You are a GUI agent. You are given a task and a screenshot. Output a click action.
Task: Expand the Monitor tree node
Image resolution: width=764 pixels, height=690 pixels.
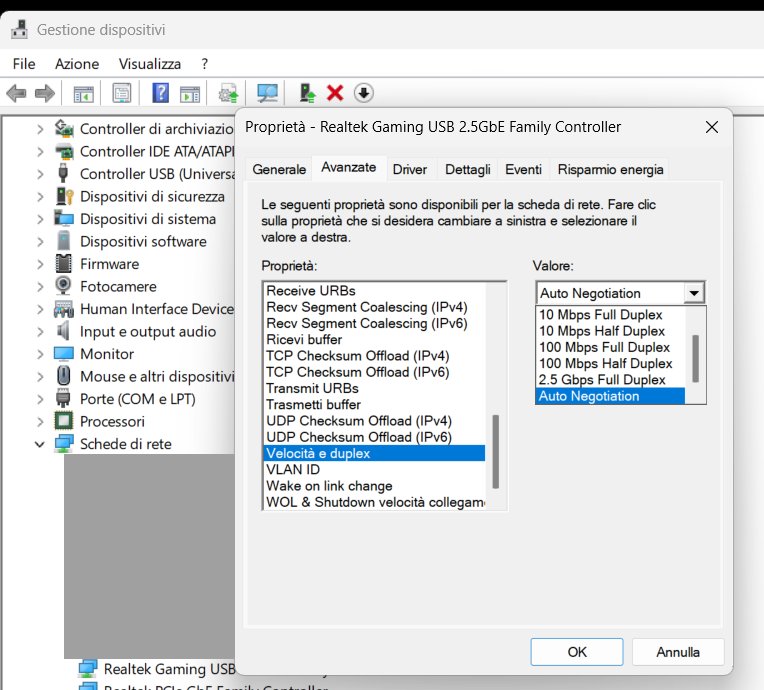pyautogui.click(x=40, y=354)
